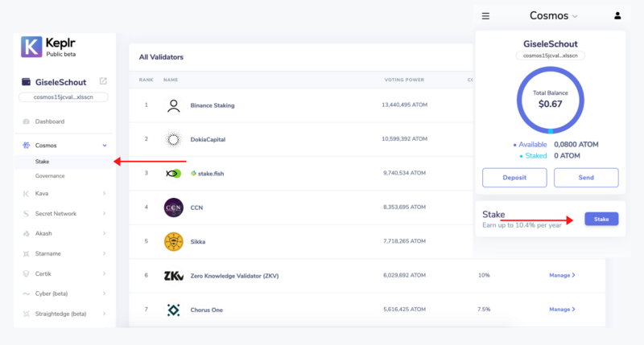Viewport: 644px width, 345px height.
Task: Click DokiaCapital validator logo
Action: [x=173, y=139]
